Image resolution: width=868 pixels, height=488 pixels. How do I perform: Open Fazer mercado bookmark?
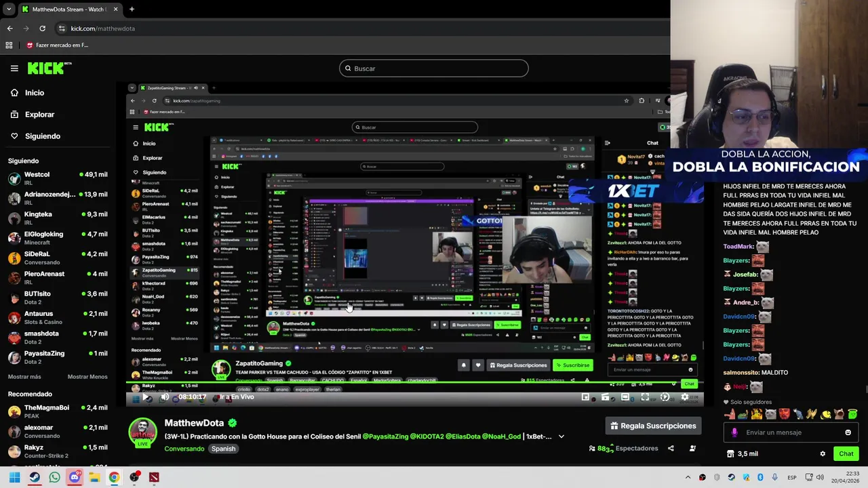57,45
